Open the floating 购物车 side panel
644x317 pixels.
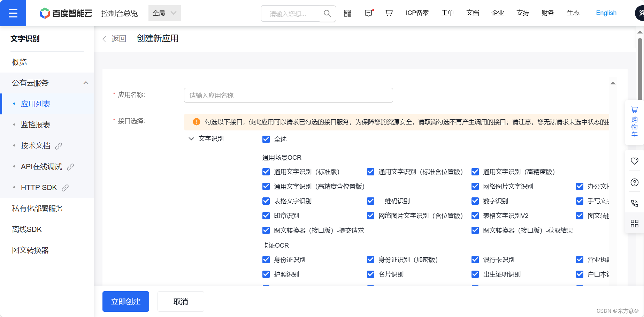(x=635, y=122)
